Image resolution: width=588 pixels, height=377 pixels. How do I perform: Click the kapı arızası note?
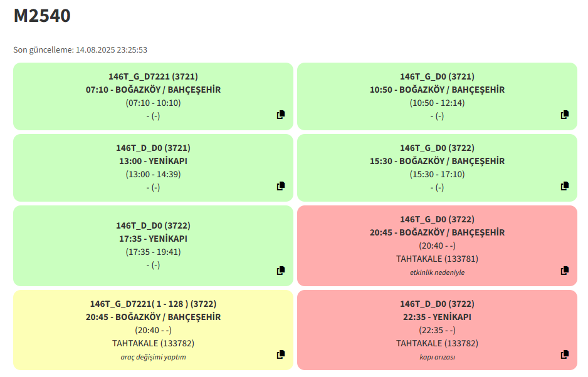(x=437, y=357)
